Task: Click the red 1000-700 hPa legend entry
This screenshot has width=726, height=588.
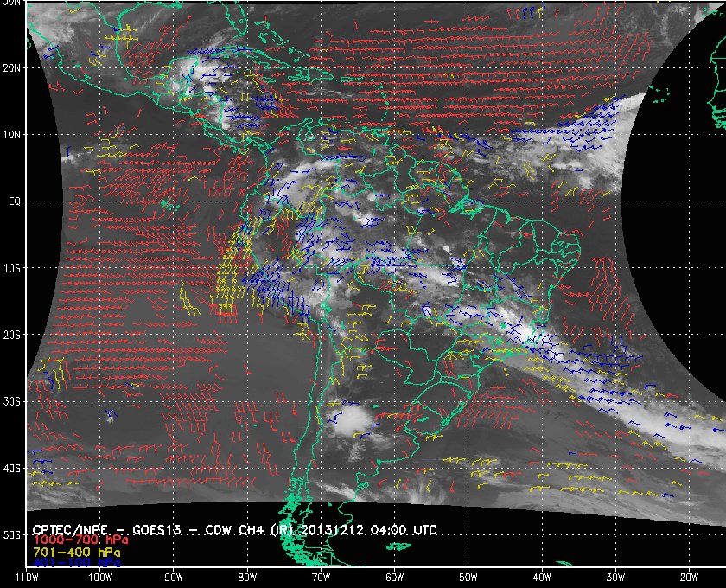Action: 80,540
